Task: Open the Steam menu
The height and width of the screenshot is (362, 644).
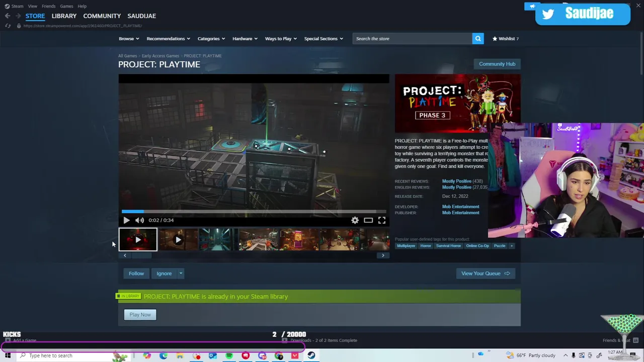Action: pos(17,6)
